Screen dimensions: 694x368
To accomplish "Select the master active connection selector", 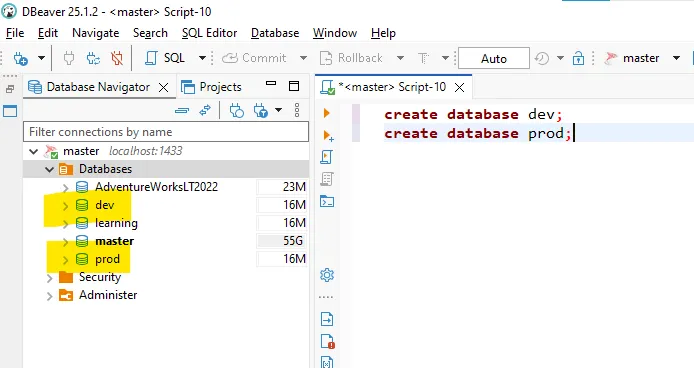I will tap(641, 58).
